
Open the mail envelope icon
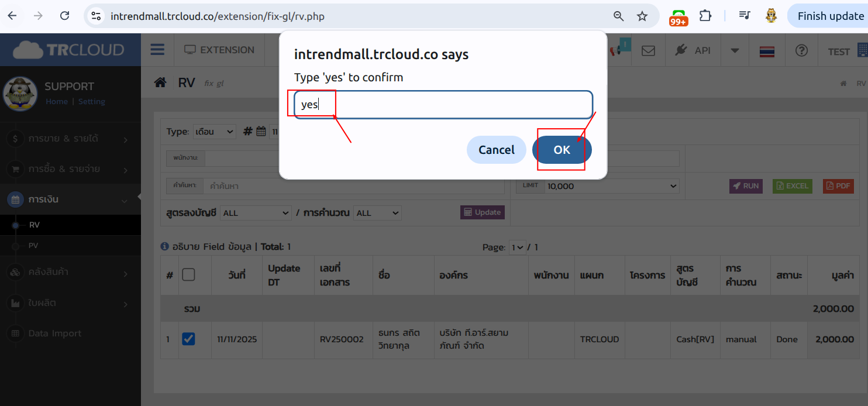coord(648,50)
